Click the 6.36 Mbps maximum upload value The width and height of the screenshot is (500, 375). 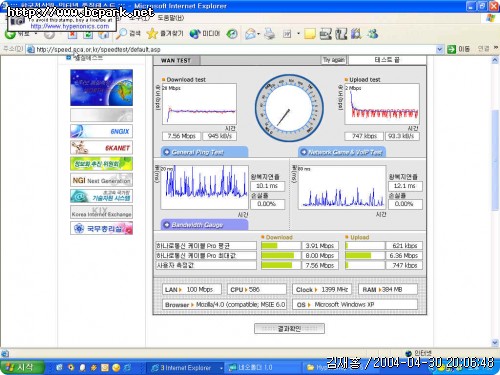pyautogui.click(x=404, y=256)
